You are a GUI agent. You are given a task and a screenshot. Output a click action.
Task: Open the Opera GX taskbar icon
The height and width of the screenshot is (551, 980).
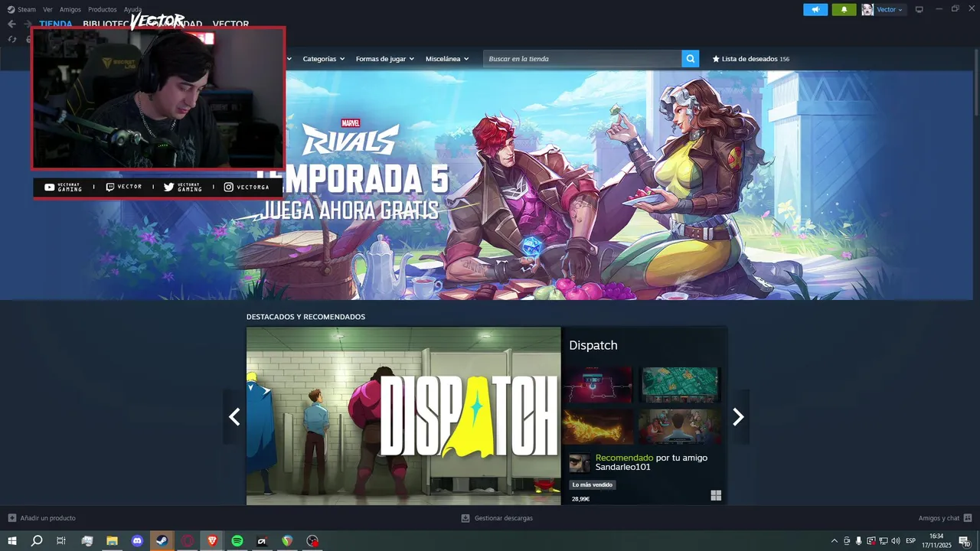[x=187, y=541]
